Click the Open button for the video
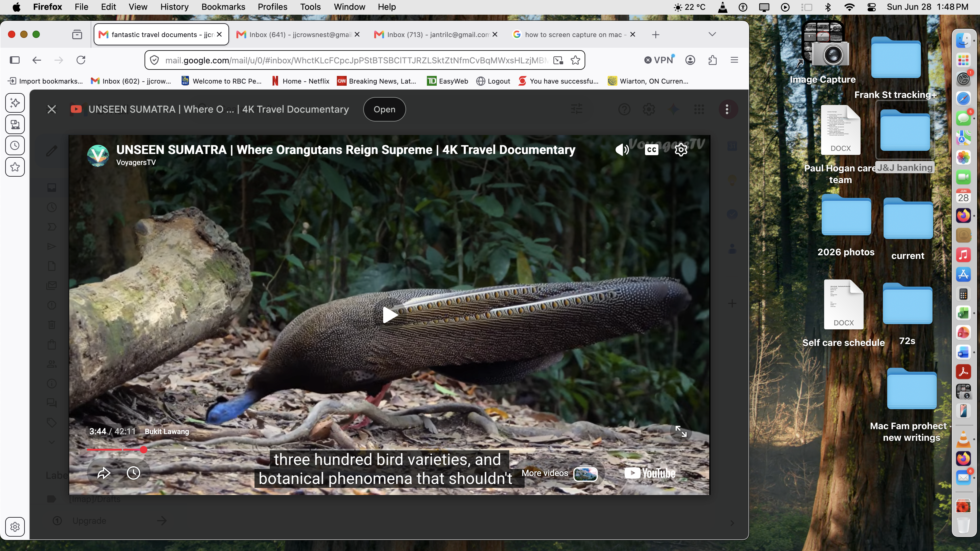 [x=384, y=109]
